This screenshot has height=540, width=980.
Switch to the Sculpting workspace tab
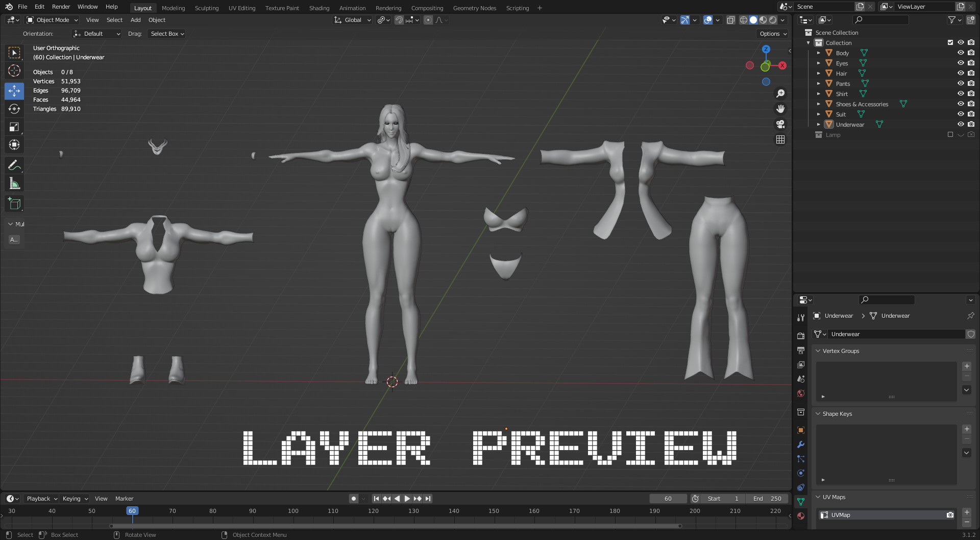point(207,8)
